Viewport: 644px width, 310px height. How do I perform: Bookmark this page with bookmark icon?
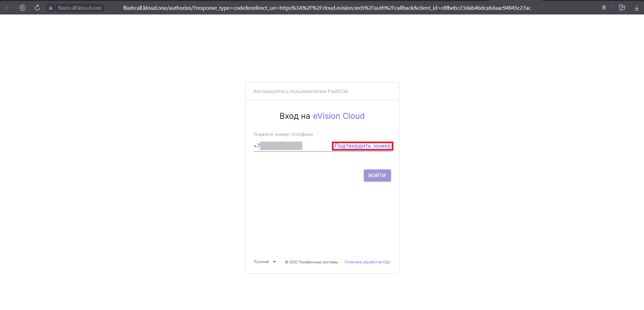click(x=604, y=8)
